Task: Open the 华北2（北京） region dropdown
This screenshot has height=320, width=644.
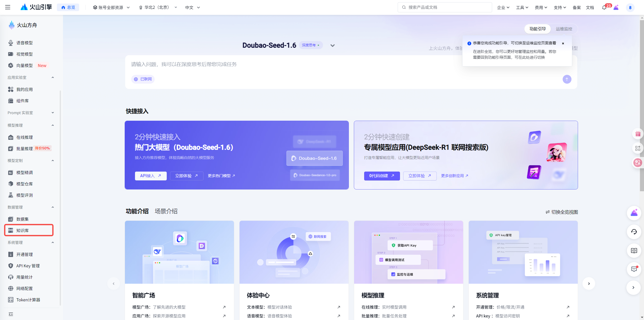Action: 158,8
